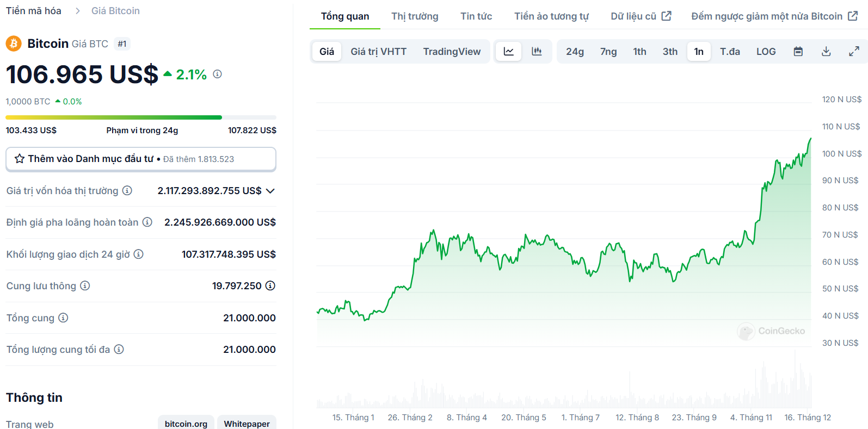Show info icon beside Cung lưu thông label
The width and height of the screenshot is (868, 429).
click(x=85, y=285)
